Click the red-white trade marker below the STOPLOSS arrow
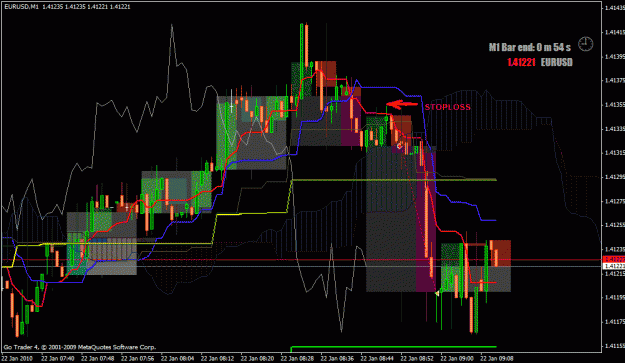625x363 pixels. (399, 146)
